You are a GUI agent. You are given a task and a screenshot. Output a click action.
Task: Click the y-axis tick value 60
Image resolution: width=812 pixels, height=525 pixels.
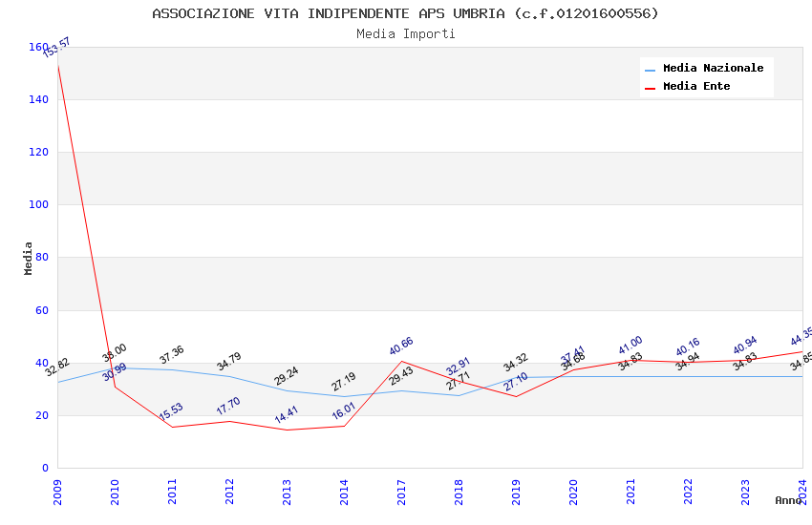42,310
